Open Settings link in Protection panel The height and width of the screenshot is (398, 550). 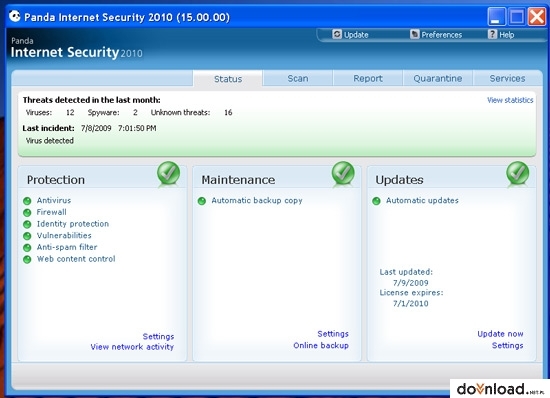(158, 336)
